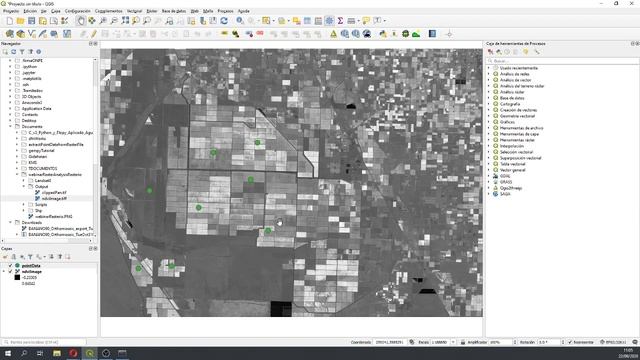The width and height of the screenshot is (640, 360).
Task: Expand the Landsat8 folder
Action: pos(23,180)
